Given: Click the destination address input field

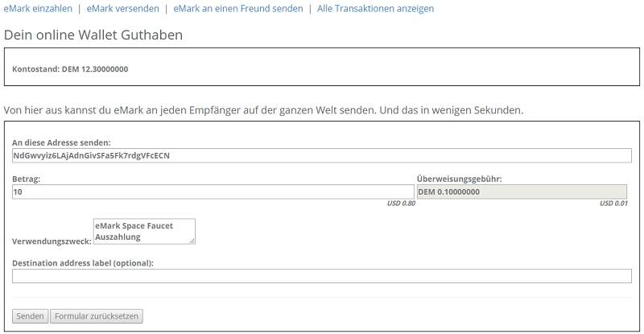Looking at the screenshot, I should [321, 155].
